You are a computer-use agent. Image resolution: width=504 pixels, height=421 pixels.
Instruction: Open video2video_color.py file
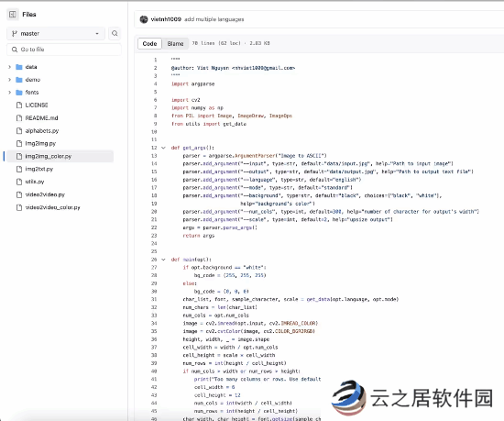click(x=53, y=207)
